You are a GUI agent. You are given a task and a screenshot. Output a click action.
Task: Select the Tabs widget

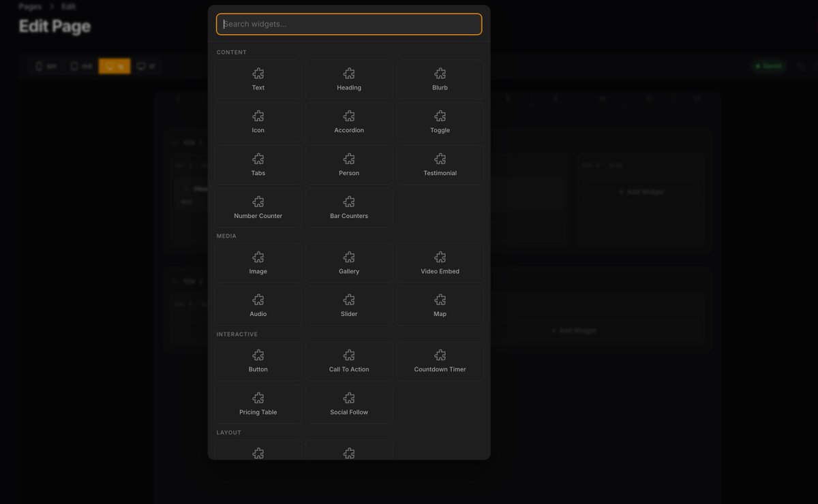pos(258,165)
